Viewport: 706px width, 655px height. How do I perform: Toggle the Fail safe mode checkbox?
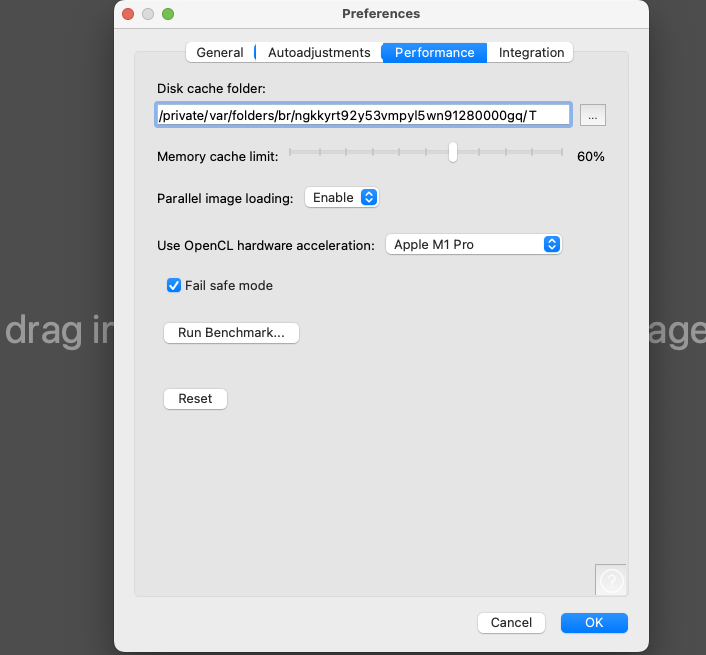(174, 285)
